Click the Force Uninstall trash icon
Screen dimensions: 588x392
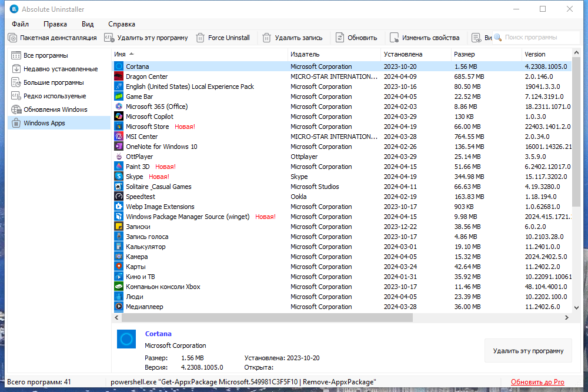tap(201, 38)
